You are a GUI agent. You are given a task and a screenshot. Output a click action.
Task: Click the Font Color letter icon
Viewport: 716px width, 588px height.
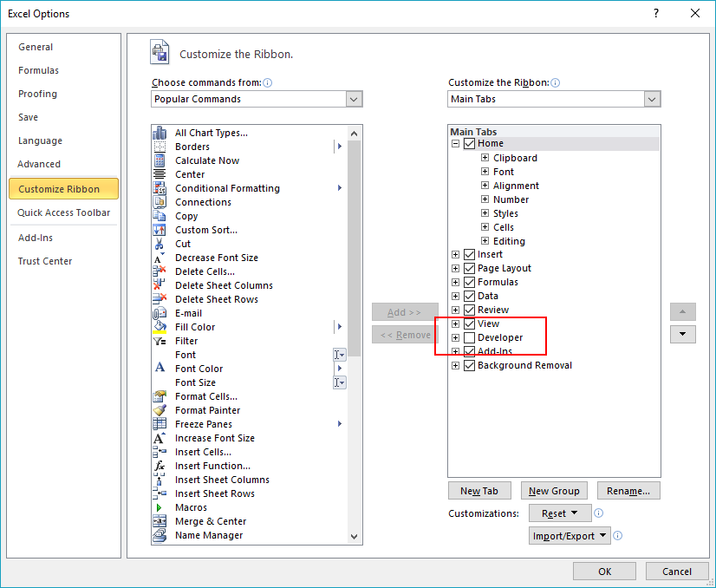(x=159, y=368)
